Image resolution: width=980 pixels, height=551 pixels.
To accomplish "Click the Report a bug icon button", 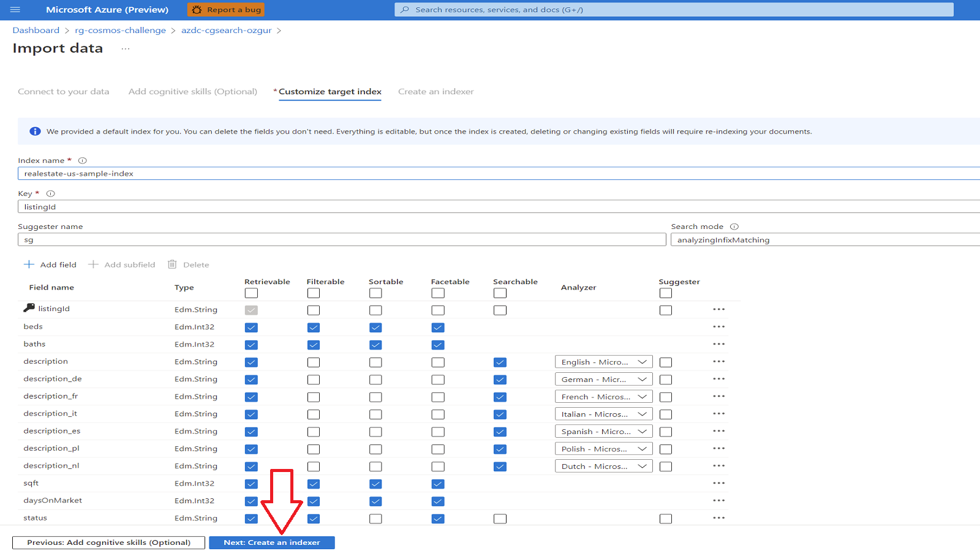I will [x=197, y=9].
